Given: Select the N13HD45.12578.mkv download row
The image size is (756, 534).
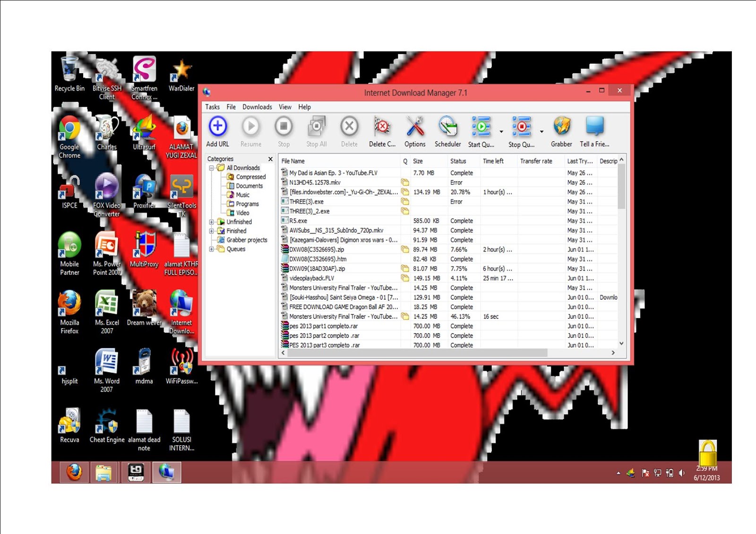Looking at the screenshot, I should coord(449,182).
